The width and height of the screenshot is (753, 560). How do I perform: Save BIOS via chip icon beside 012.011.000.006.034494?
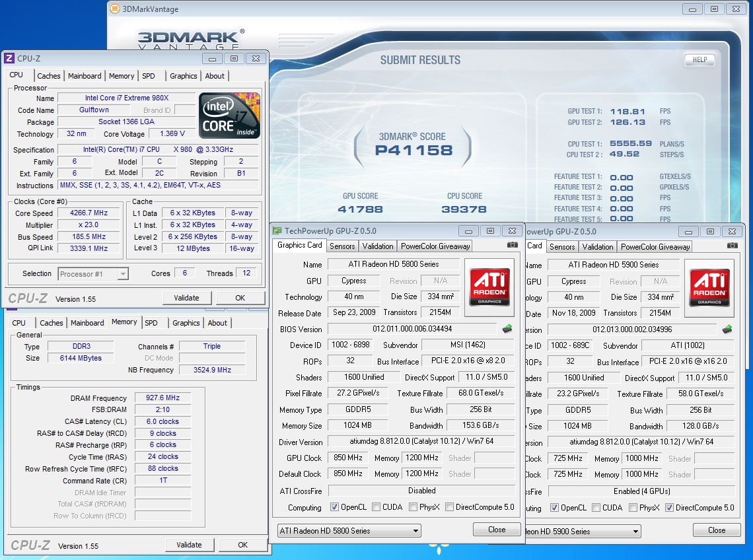(507, 329)
